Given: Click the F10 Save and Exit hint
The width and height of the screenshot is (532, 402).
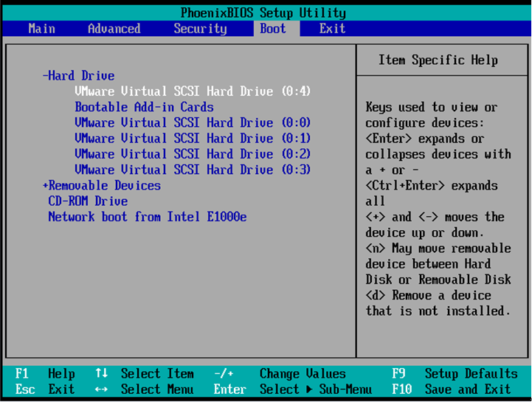Looking at the screenshot, I should 452,389.
